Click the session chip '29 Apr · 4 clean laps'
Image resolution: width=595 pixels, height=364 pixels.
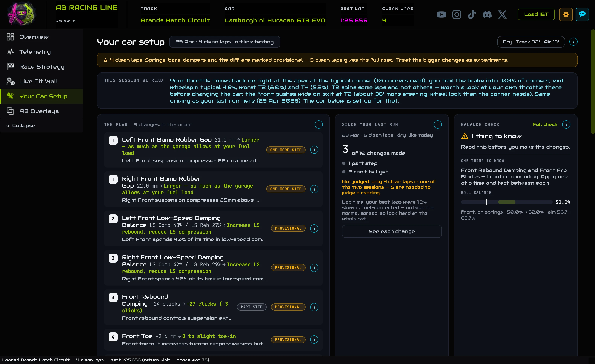point(225,42)
